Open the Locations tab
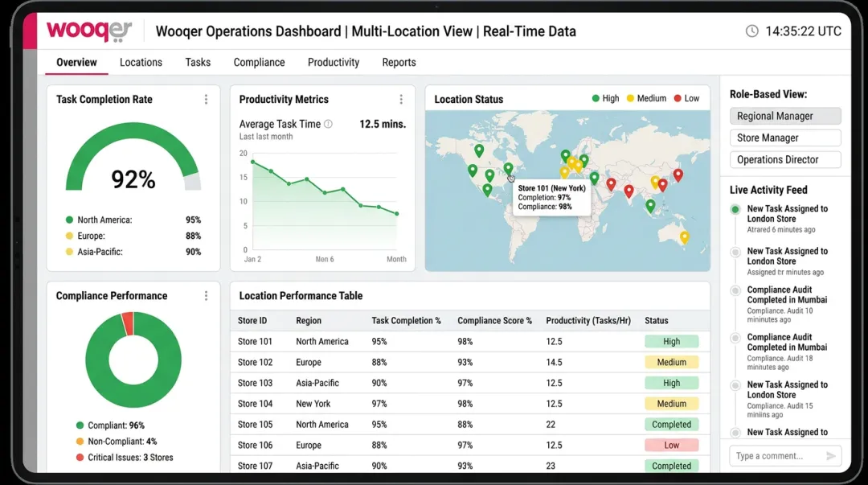The image size is (868, 485). pos(141,63)
